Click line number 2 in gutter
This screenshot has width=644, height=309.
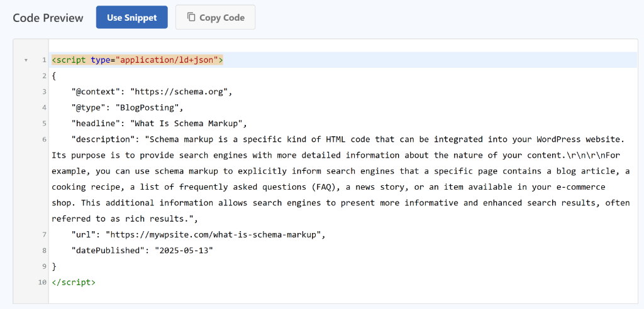pos(44,76)
